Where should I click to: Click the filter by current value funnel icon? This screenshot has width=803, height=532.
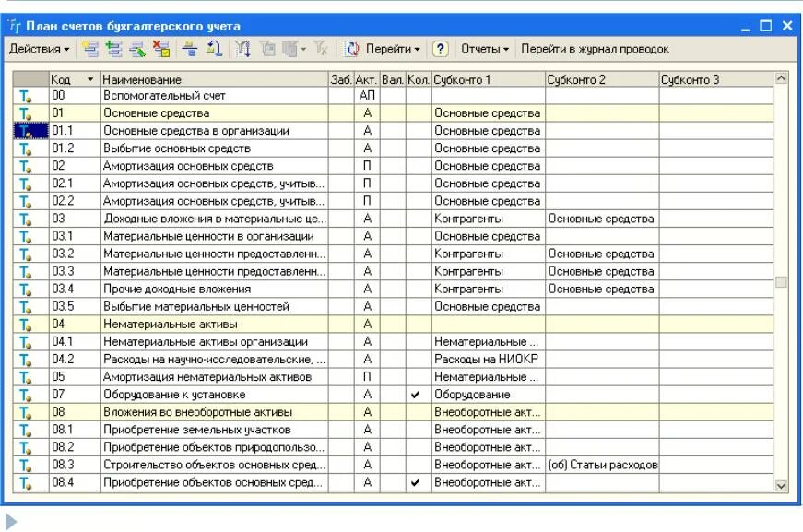coord(242,49)
